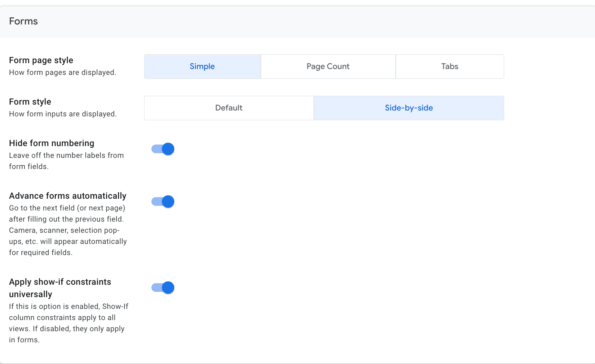Click the highlighted Side-by-side segment

click(x=409, y=108)
